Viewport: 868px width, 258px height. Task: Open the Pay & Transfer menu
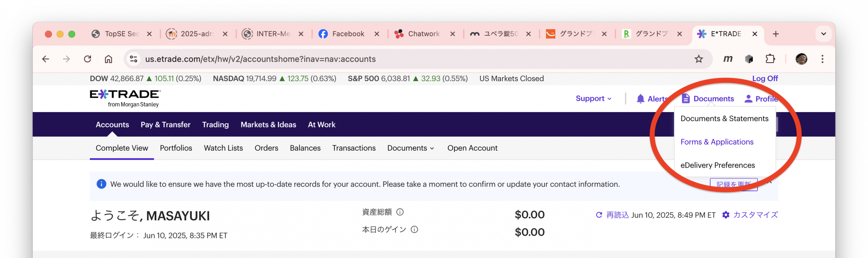tap(165, 125)
